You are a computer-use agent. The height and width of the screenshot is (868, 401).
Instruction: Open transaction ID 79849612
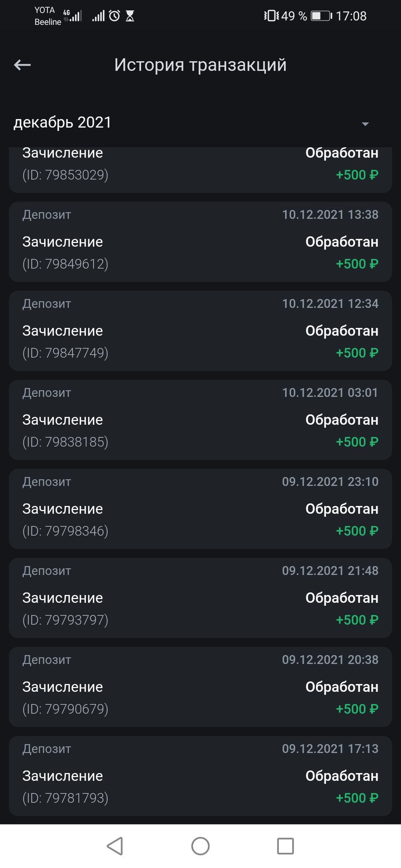coord(200,242)
